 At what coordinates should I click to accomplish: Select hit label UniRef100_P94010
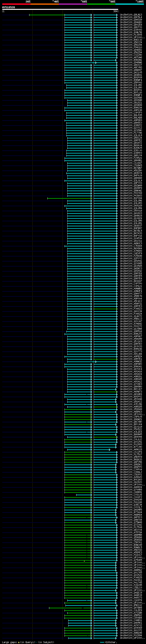click(131, 48)
